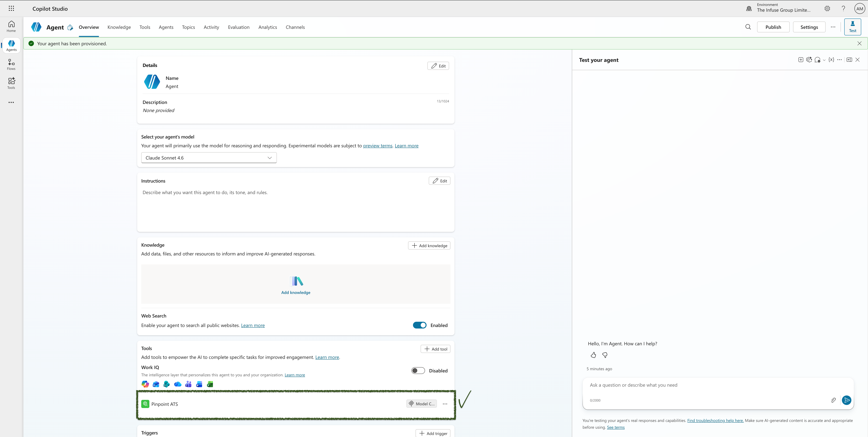The height and width of the screenshot is (437, 868).
Task: Open Agents in the left sidebar
Action: tap(11, 45)
